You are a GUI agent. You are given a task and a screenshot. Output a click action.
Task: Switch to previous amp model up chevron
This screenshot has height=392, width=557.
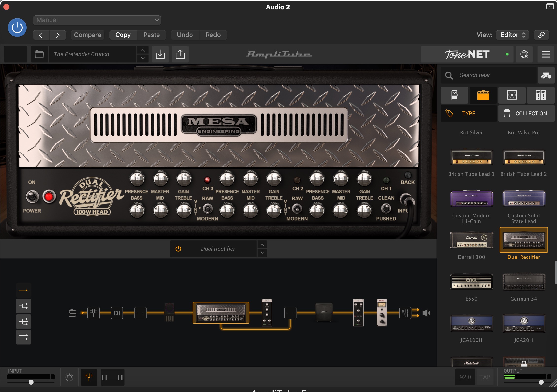tap(262, 245)
